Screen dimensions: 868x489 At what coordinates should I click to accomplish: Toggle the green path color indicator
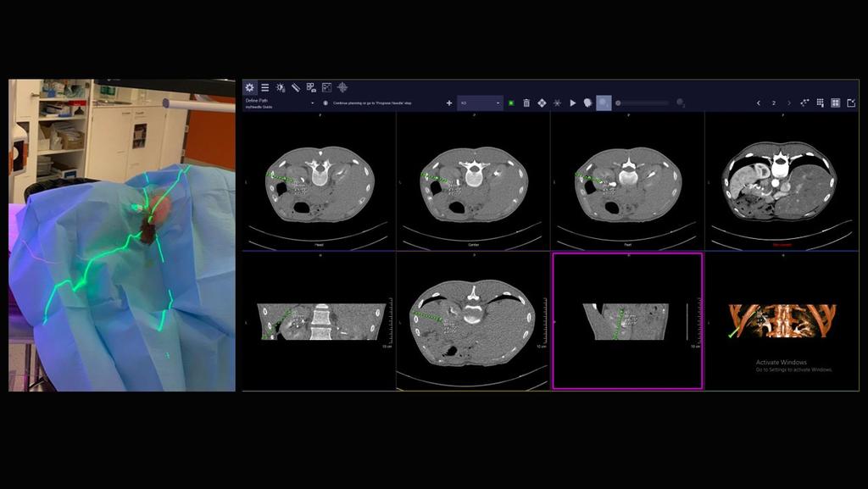[511, 103]
